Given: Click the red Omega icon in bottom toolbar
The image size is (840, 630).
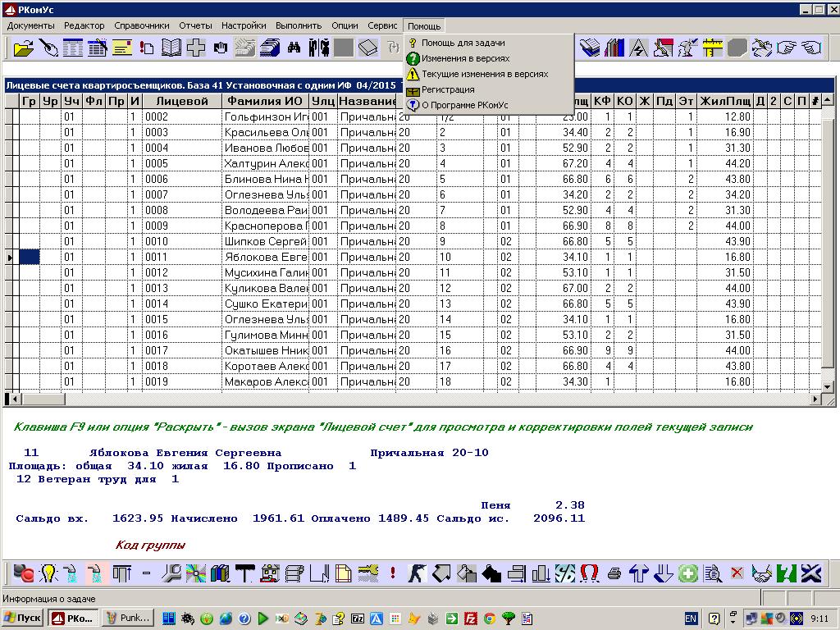Looking at the screenshot, I should (589, 573).
